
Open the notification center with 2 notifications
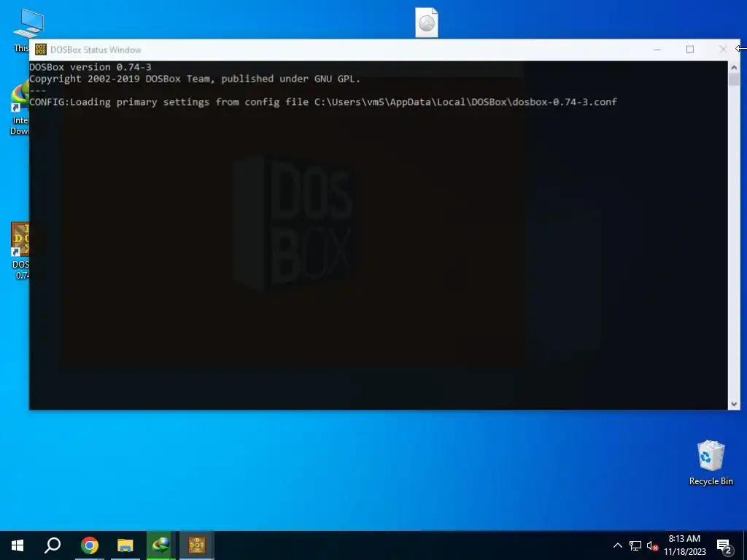724,545
